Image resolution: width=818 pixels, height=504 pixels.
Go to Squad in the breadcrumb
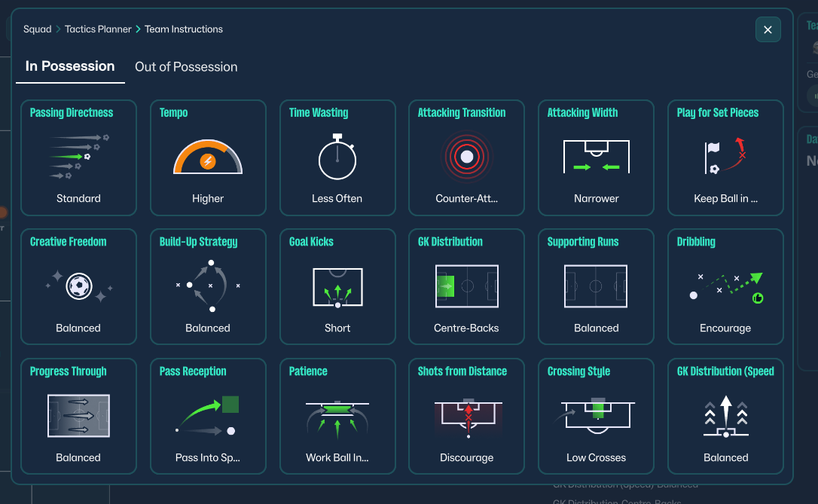37,29
